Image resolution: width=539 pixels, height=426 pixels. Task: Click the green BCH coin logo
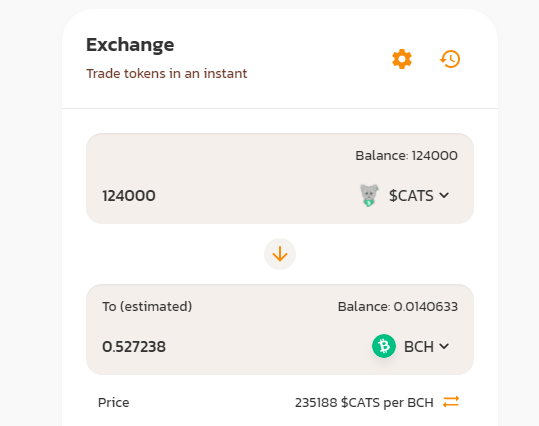click(384, 346)
